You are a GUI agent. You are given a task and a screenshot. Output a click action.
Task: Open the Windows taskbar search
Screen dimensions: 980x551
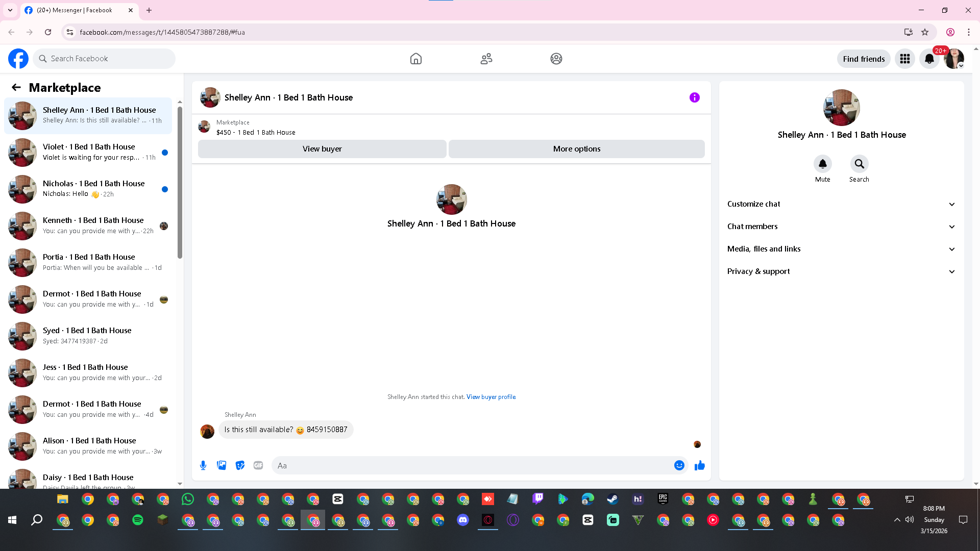click(37, 520)
